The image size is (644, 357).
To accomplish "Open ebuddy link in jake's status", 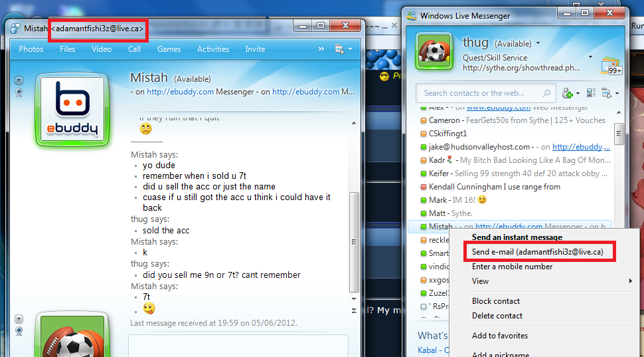I will point(581,147).
